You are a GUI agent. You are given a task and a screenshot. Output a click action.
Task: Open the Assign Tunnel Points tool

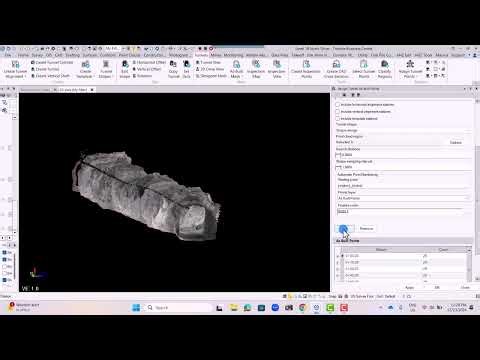410,69
